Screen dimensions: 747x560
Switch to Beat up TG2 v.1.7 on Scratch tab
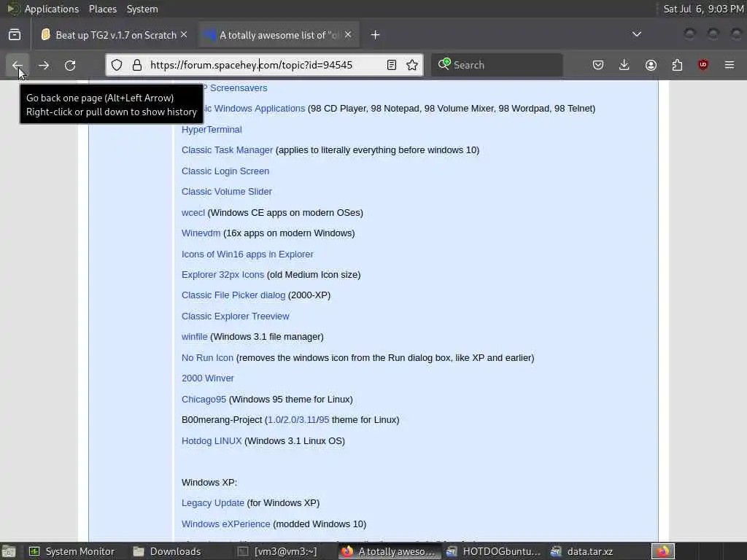click(115, 35)
